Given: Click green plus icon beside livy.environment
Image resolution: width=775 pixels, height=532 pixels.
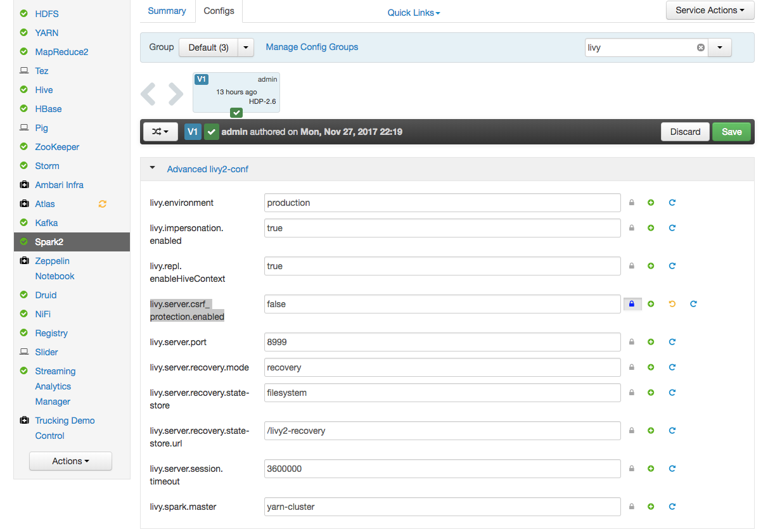Looking at the screenshot, I should click(651, 203).
